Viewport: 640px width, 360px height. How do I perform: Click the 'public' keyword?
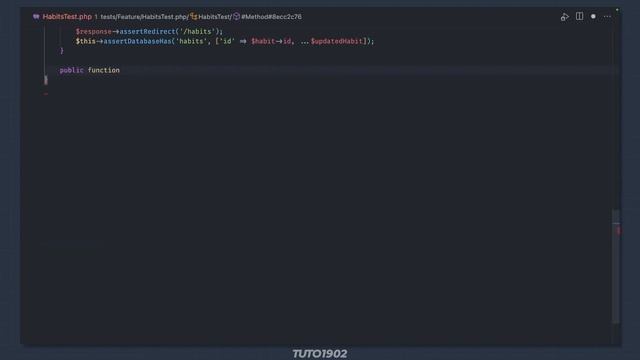71,70
